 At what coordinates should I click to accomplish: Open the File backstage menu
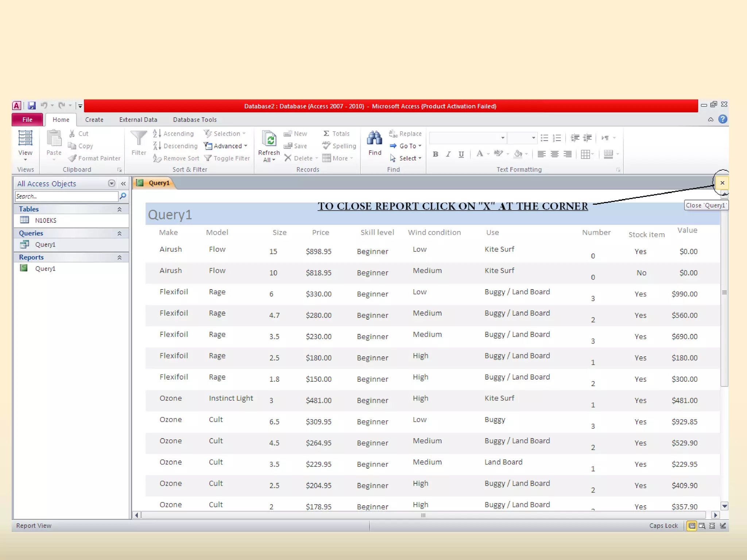27,120
